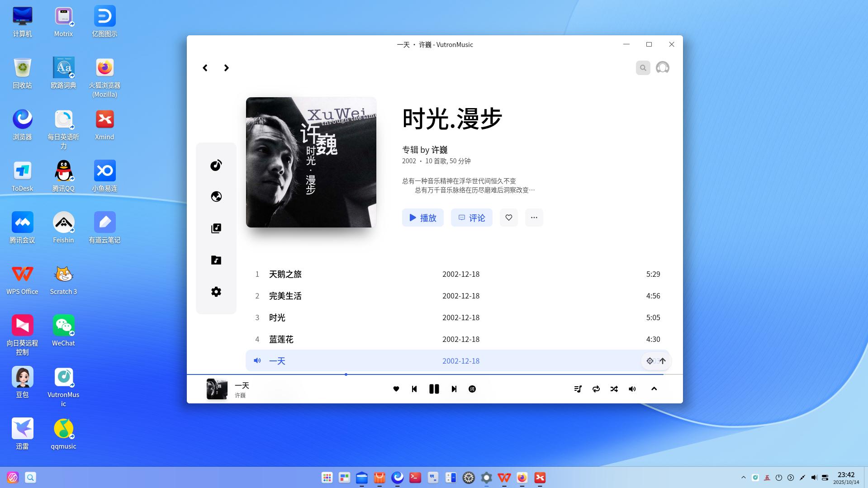Pause the playing song

tap(434, 389)
